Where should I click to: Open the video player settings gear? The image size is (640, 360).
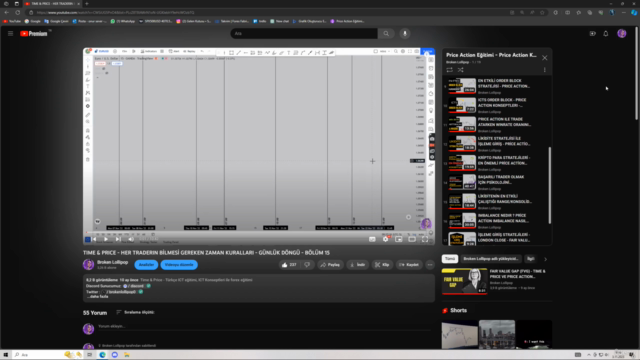point(385,239)
